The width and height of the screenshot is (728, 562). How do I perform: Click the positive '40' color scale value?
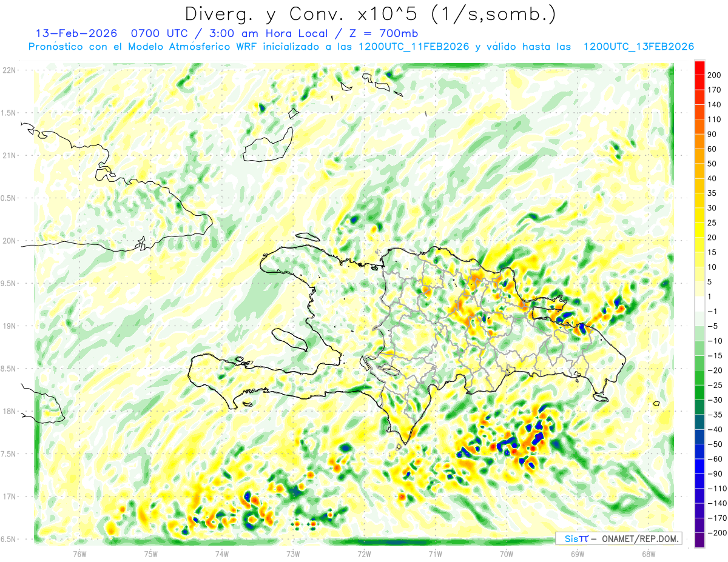[x=713, y=178]
